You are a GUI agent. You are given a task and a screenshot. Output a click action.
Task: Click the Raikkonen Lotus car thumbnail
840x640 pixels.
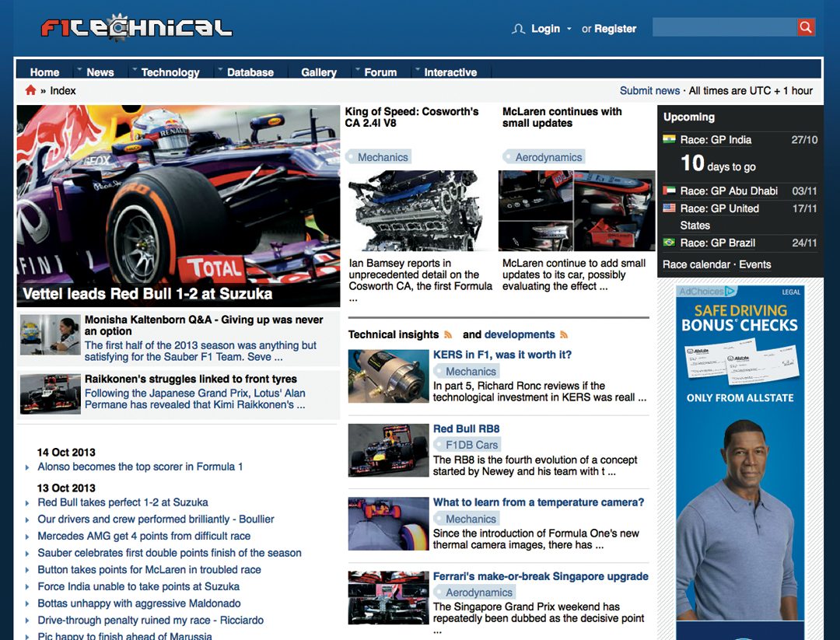coord(51,393)
